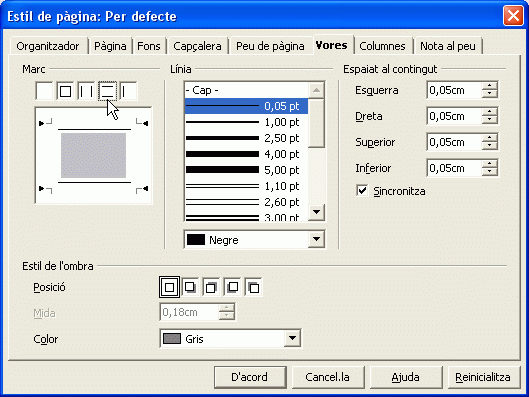Choose left and right borders preset
Screen dimensions: 529x397
point(86,91)
